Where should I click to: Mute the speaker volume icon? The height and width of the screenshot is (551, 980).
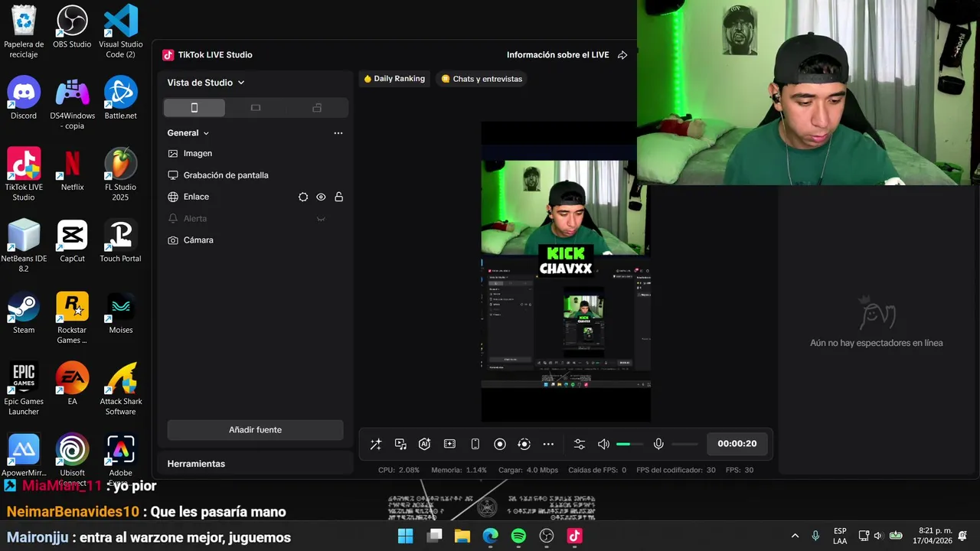coord(603,444)
